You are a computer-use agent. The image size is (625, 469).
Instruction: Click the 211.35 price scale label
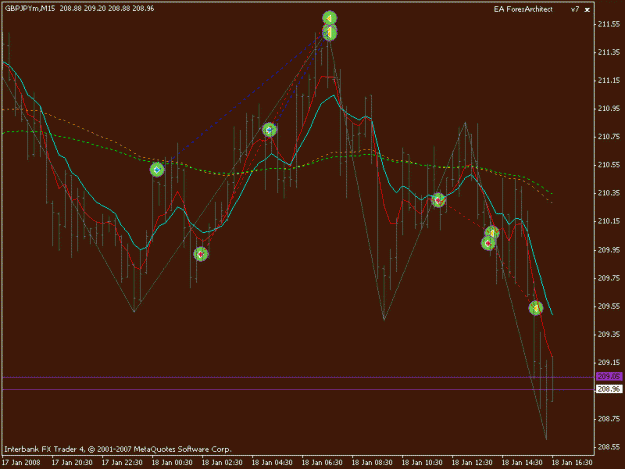609,52
